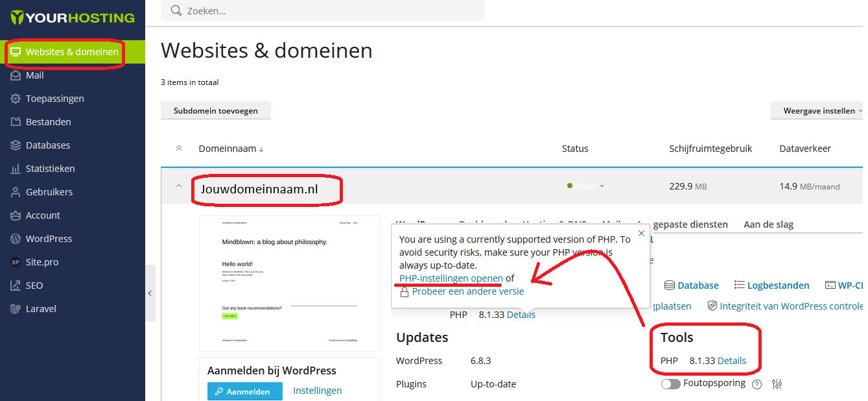Select the 229.9 MB disk usage value

[688, 186]
